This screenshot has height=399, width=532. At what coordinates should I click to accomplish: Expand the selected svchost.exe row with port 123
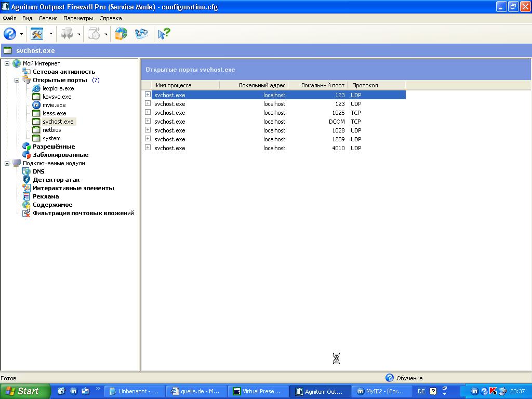pyautogui.click(x=148, y=95)
